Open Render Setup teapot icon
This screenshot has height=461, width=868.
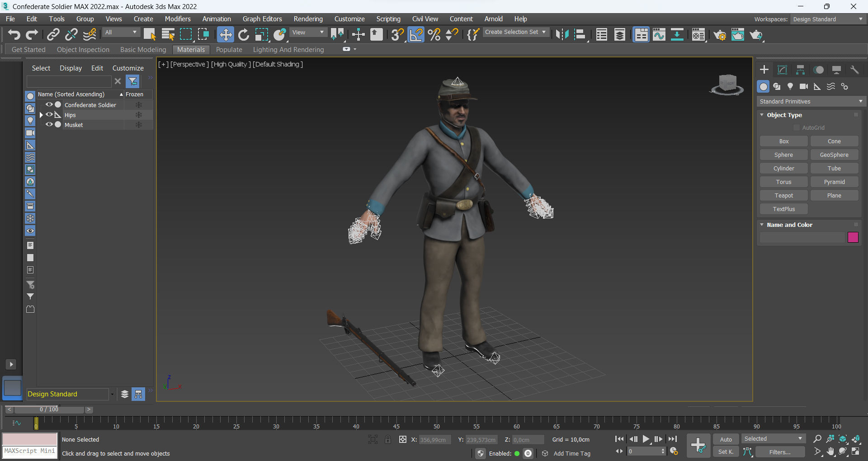[720, 35]
